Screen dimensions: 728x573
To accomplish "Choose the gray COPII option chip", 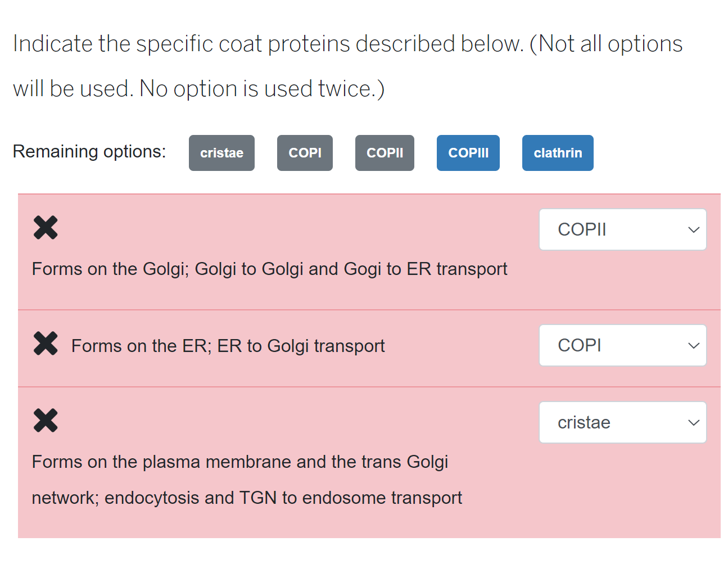I will 385,153.
